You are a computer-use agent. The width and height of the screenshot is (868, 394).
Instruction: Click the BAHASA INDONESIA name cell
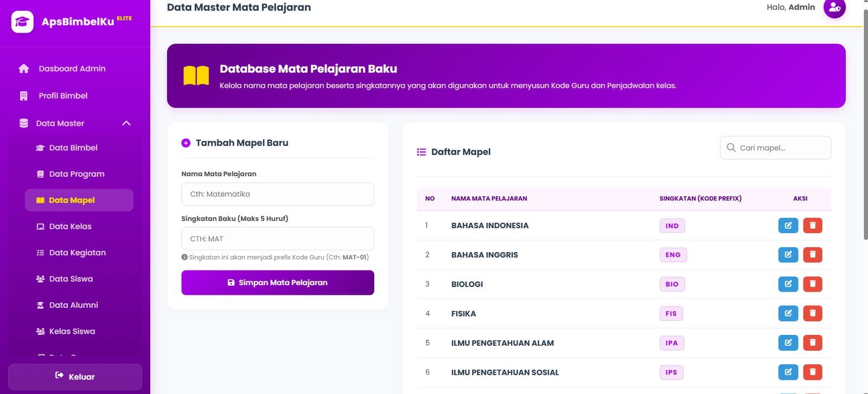point(490,225)
